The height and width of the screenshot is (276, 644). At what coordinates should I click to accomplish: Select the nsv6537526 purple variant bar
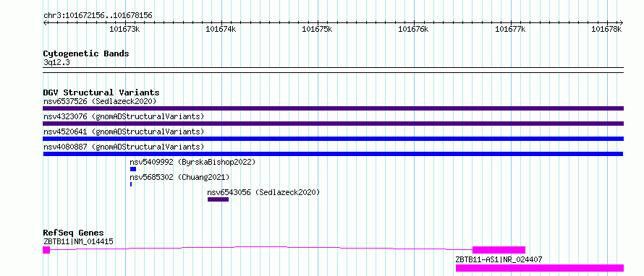pyautogui.click(x=333, y=108)
